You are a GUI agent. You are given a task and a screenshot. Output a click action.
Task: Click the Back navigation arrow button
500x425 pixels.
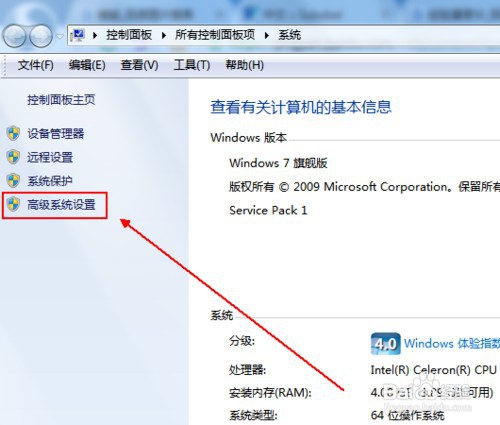coord(14,36)
